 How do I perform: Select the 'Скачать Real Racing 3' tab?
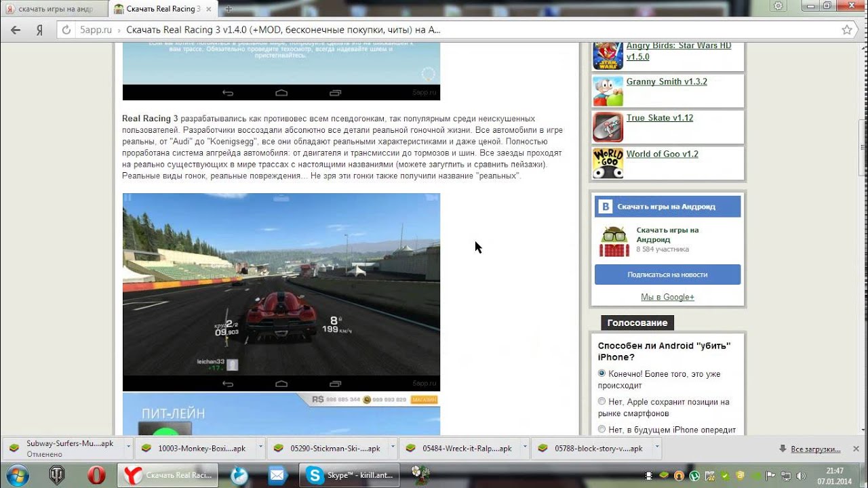(x=163, y=9)
